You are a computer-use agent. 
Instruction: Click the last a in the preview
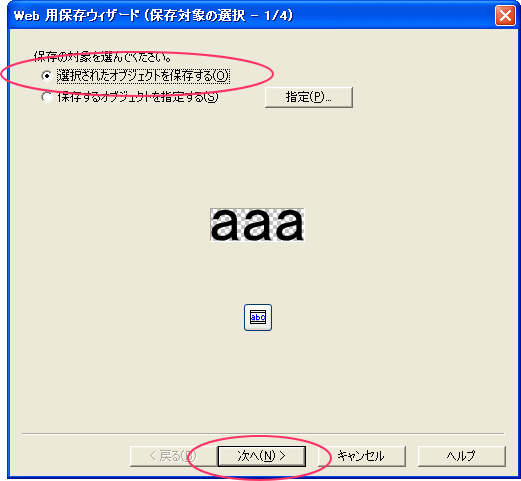tap(290, 225)
